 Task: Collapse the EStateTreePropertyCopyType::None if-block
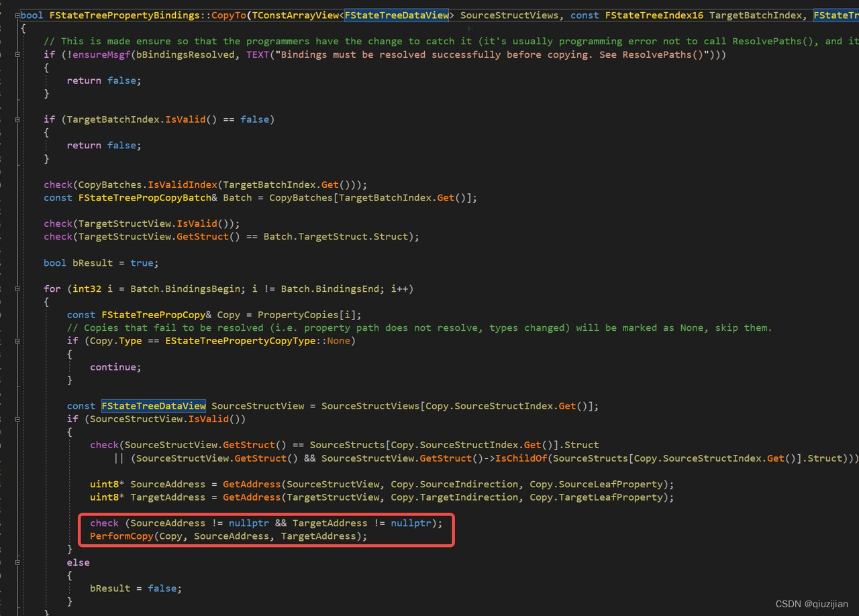coord(18,340)
